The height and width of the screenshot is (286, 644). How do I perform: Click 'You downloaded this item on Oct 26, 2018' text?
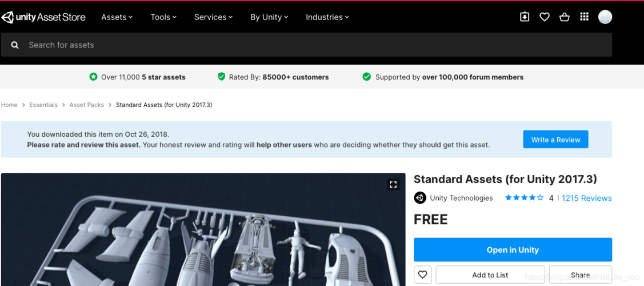pos(98,134)
